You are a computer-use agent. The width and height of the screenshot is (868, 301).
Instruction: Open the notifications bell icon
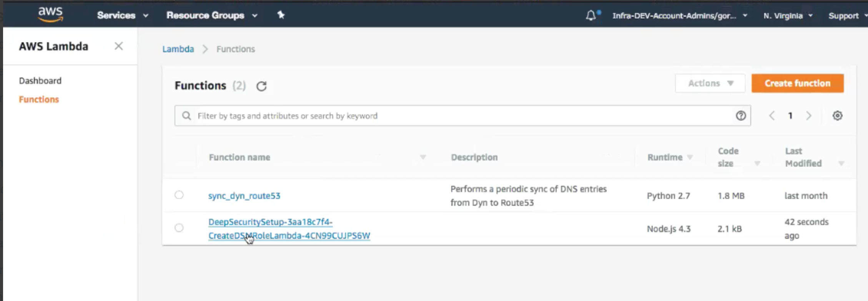[591, 15]
